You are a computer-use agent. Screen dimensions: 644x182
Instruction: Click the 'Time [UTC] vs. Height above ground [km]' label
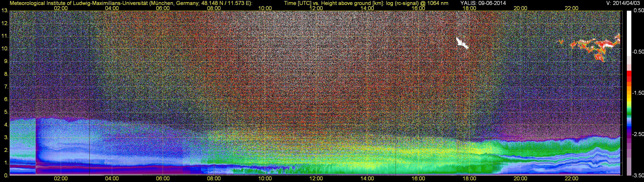[334, 3]
